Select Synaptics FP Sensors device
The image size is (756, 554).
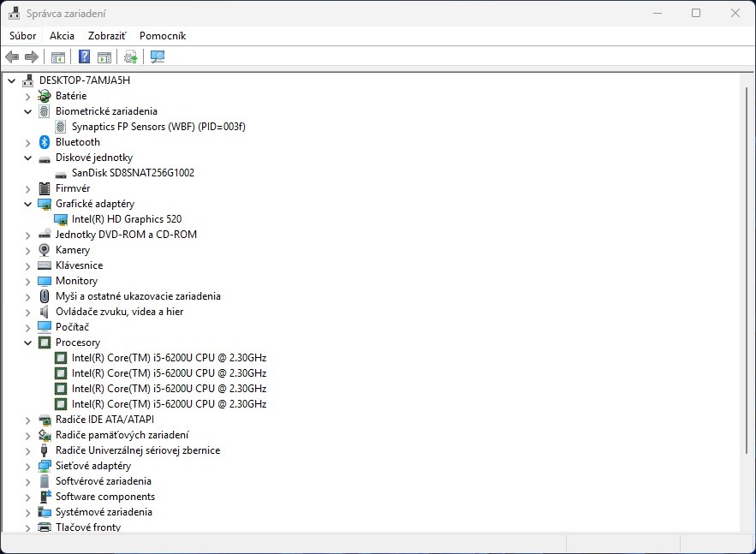click(158, 127)
